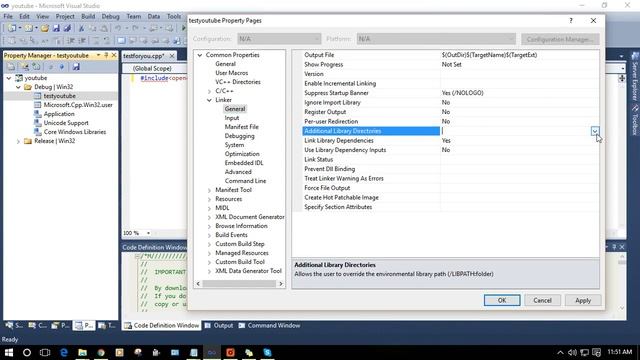The image size is (640, 360).
Task: Click the Ignore Import Library property
Action: tap(451, 102)
